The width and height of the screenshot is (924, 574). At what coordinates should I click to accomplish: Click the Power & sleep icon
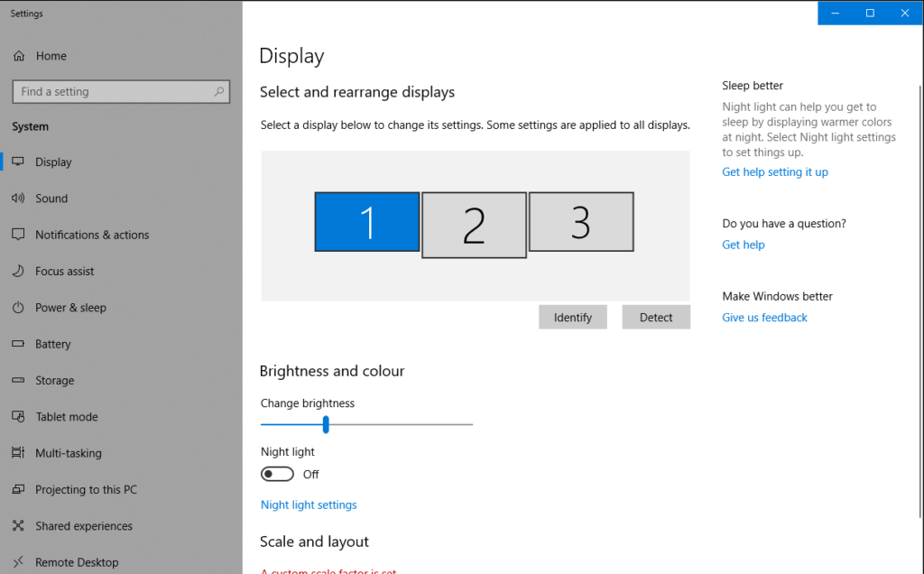tap(18, 307)
